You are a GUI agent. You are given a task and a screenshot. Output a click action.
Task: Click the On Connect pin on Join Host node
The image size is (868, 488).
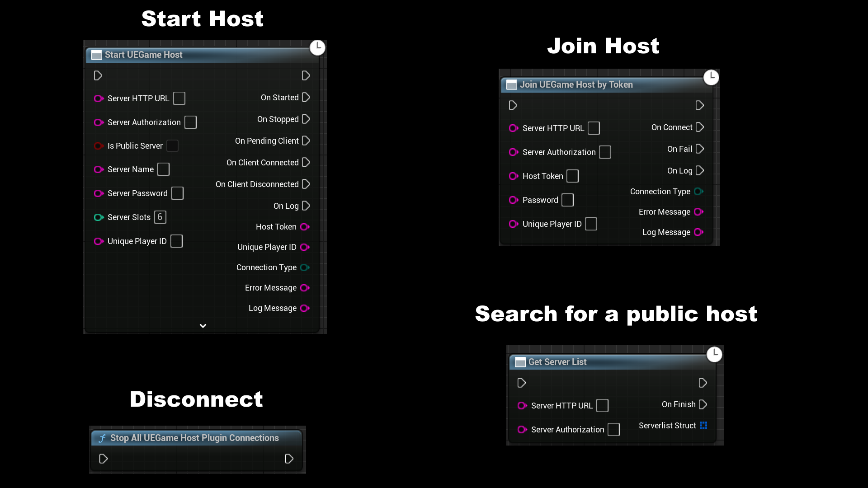click(x=699, y=127)
